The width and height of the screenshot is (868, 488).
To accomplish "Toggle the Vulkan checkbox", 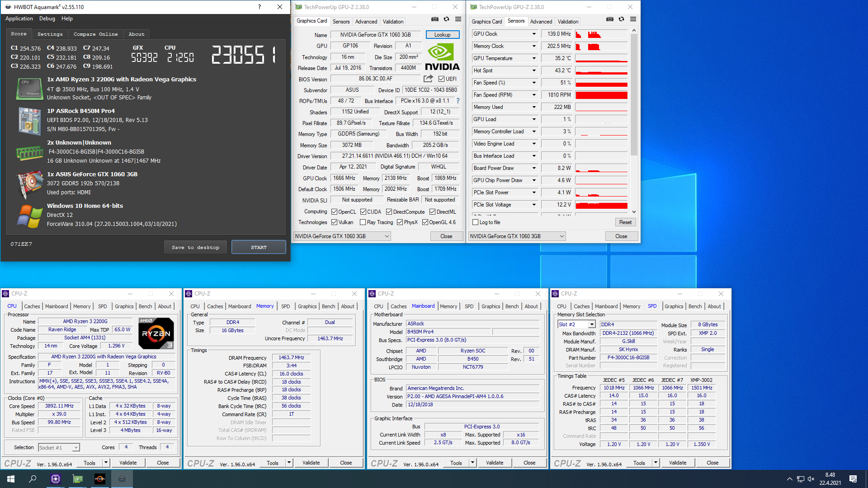I will pos(334,222).
